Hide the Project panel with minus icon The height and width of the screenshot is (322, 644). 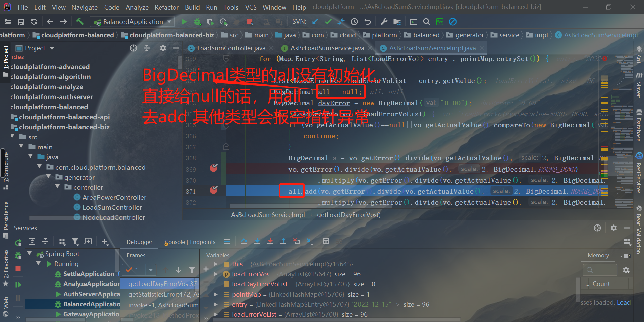click(x=176, y=48)
